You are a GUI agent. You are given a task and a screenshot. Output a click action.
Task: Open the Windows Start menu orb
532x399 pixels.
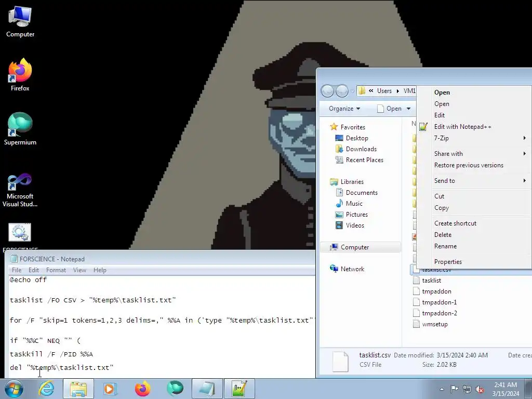coord(14,389)
